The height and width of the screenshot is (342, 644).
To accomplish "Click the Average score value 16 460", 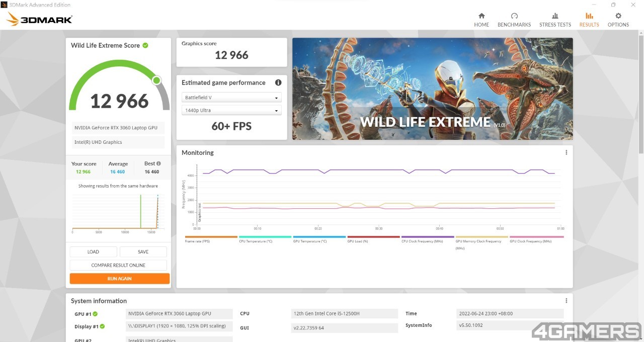I will [117, 172].
